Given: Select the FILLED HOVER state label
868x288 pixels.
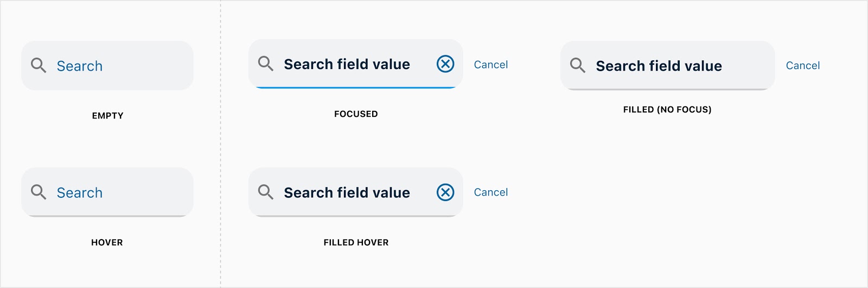Looking at the screenshot, I should (x=356, y=242).
